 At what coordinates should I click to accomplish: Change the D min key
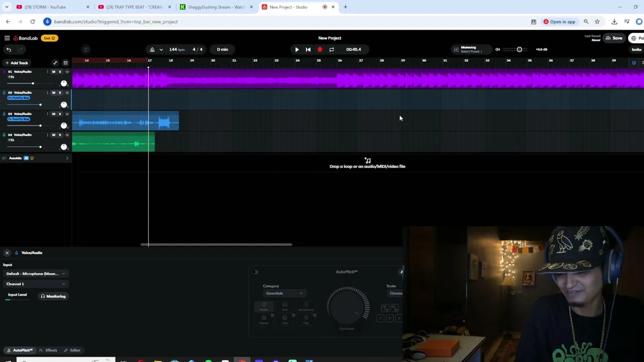[x=222, y=49]
